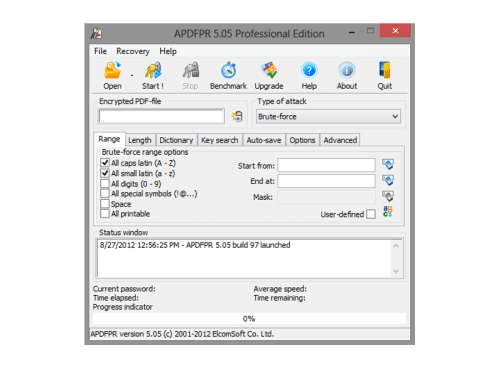Click the greyed Stop icon
Viewport: 500px width, 375px height.
click(x=190, y=75)
